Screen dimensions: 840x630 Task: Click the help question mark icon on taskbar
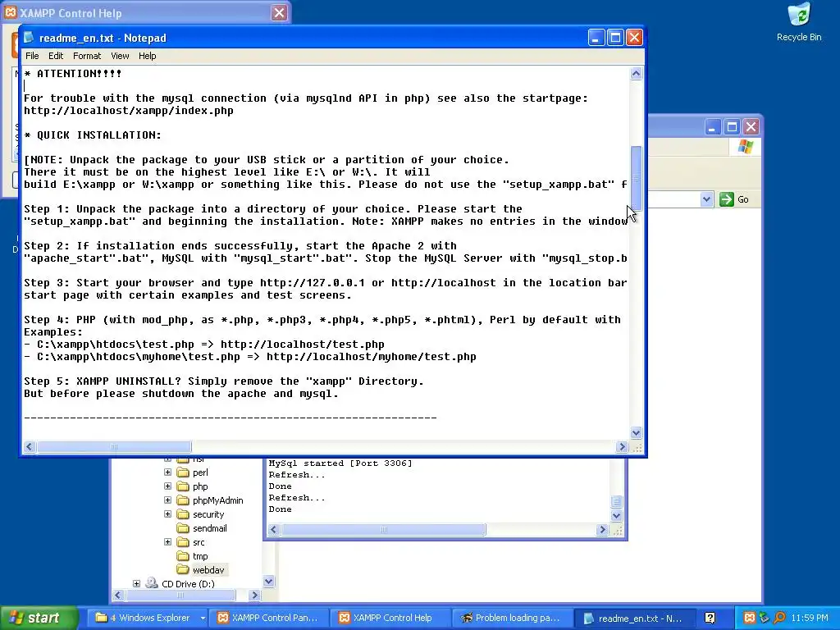tap(710, 619)
